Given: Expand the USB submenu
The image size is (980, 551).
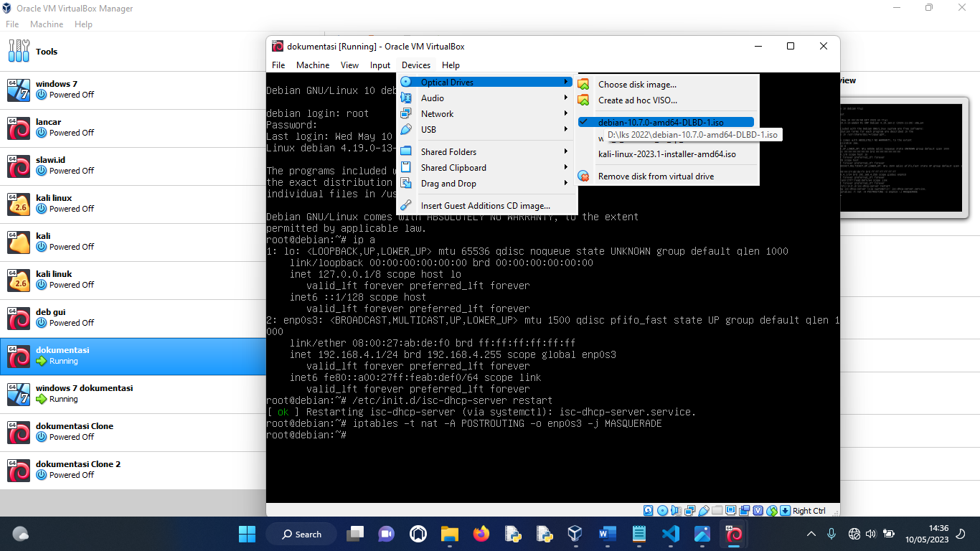Looking at the screenshot, I should (x=486, y=130).
